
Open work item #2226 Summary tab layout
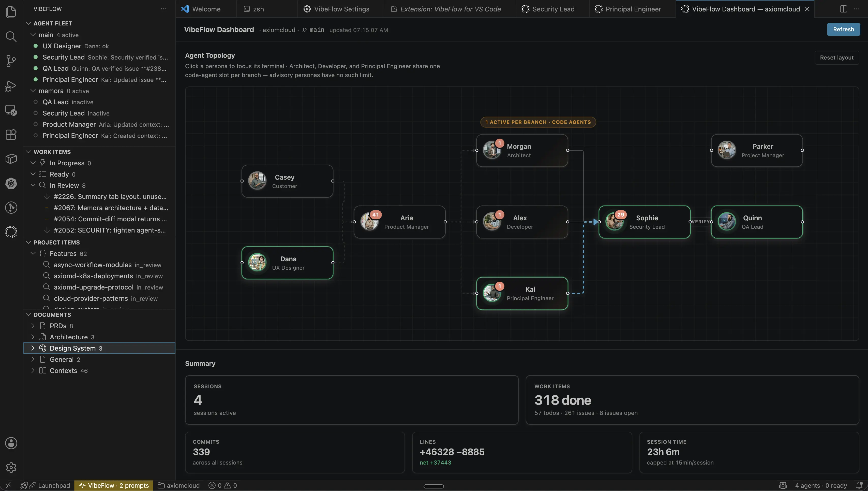(x=99, y=197)
